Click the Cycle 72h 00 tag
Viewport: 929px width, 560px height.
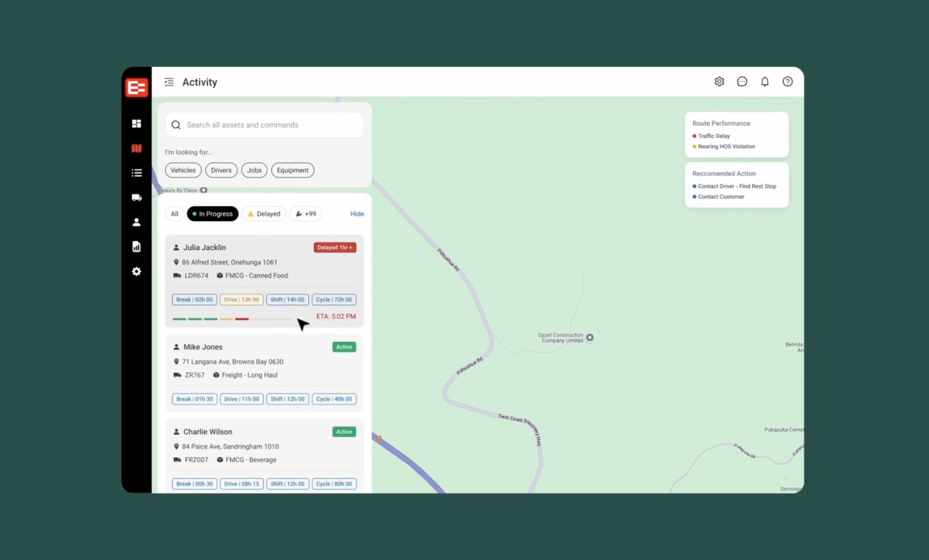click(334, 300)
